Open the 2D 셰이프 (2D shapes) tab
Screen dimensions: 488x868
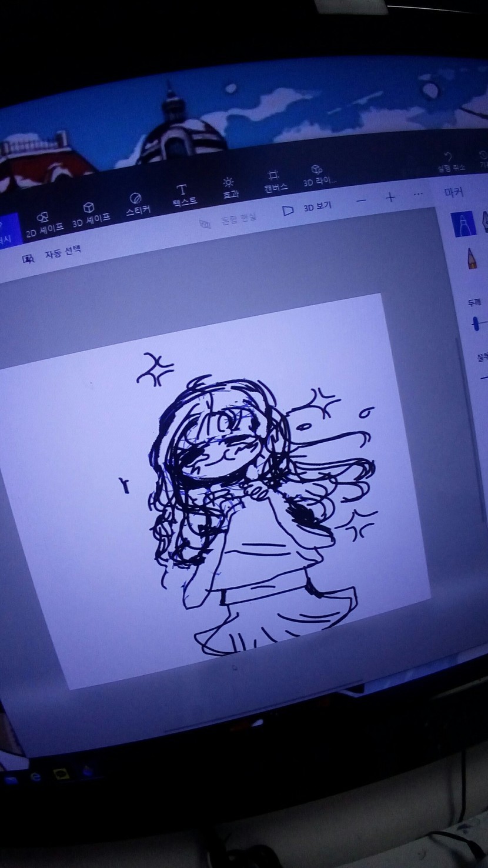click(45, 223)
